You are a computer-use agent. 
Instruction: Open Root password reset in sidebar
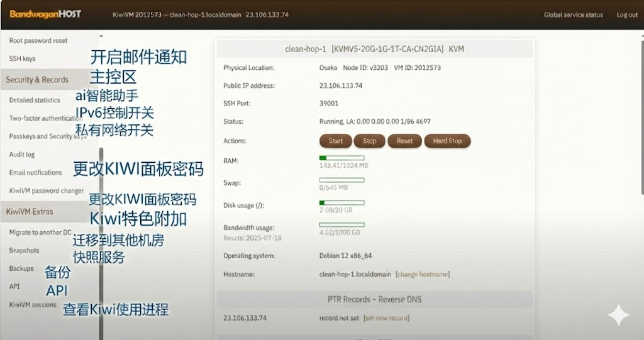point(38,41)
